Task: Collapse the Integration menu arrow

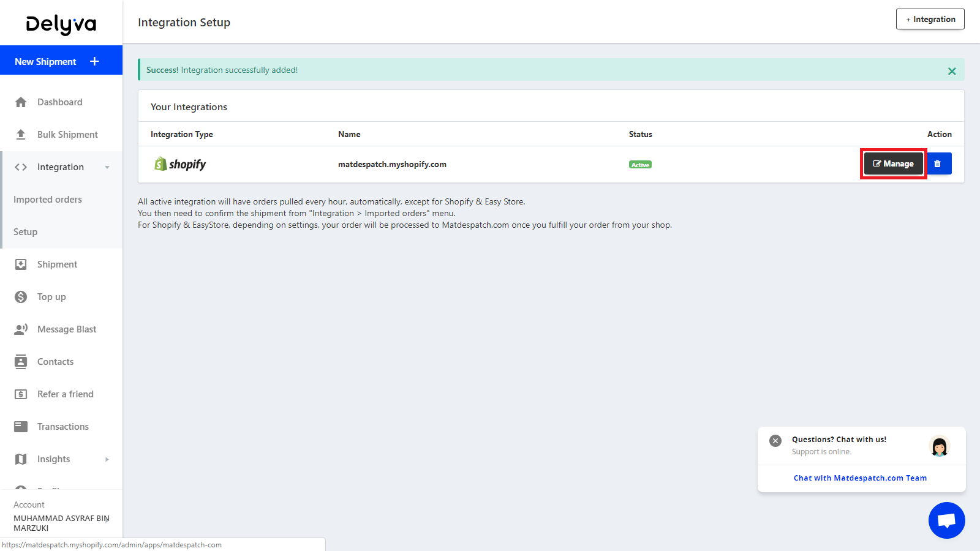Action: coord(107,167)
